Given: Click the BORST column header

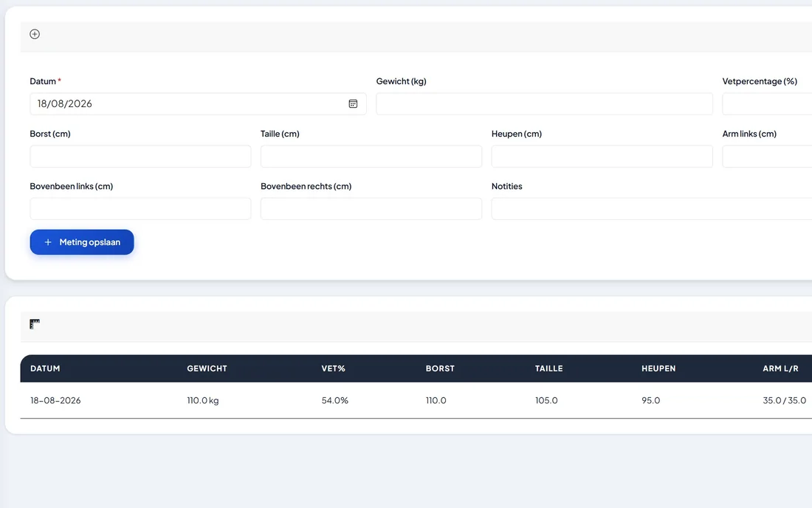Looking at the screenshot, I should click(x=440, y=368).
